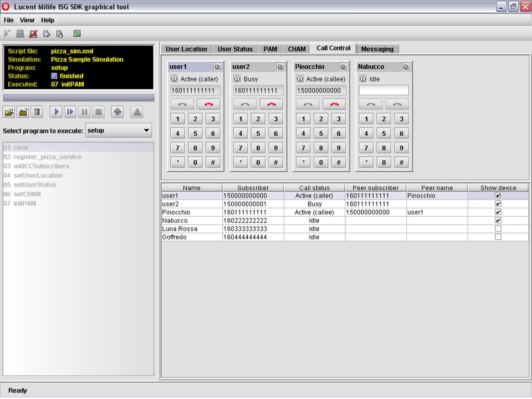Switch to the User Status tab
The width and height of the screenshot is (532, 399).
235,49
